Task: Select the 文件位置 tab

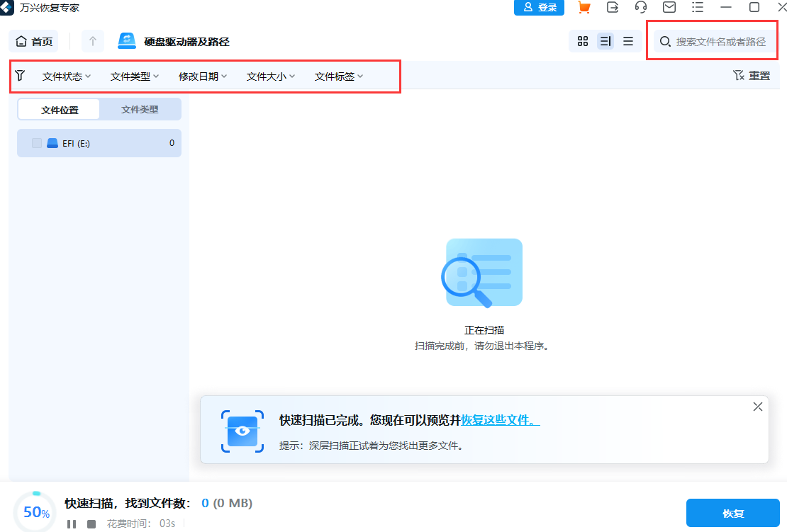Action: click(x=59, y=109)
